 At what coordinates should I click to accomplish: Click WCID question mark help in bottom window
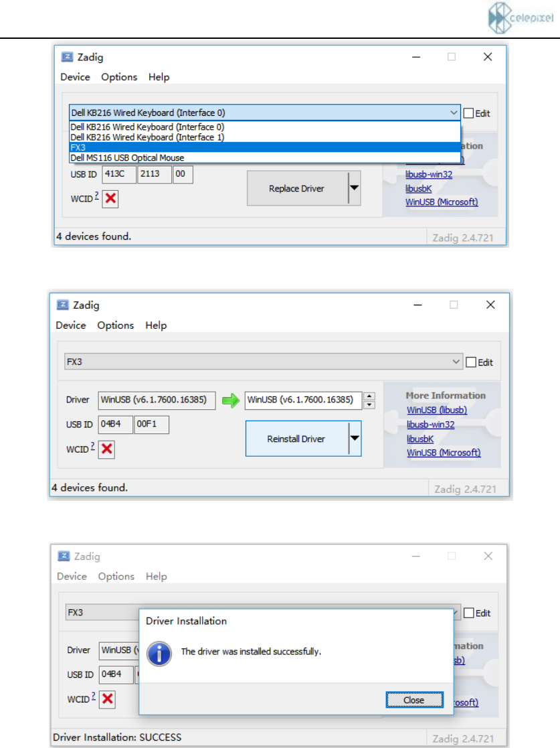94,696
